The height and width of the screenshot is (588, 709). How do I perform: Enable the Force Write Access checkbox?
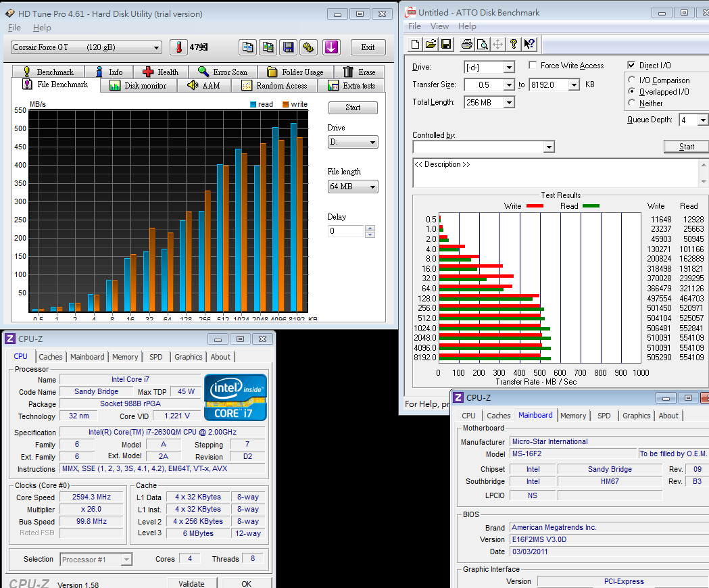(533, 66)
